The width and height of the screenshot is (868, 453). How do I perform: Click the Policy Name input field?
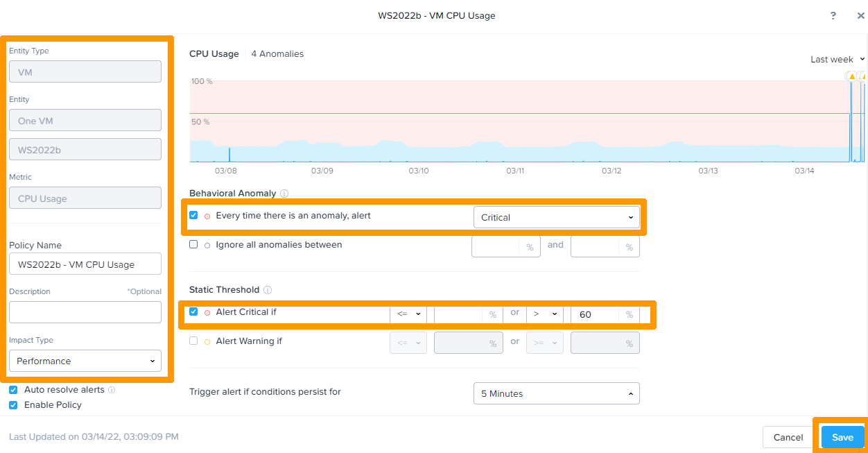[85, 264]
